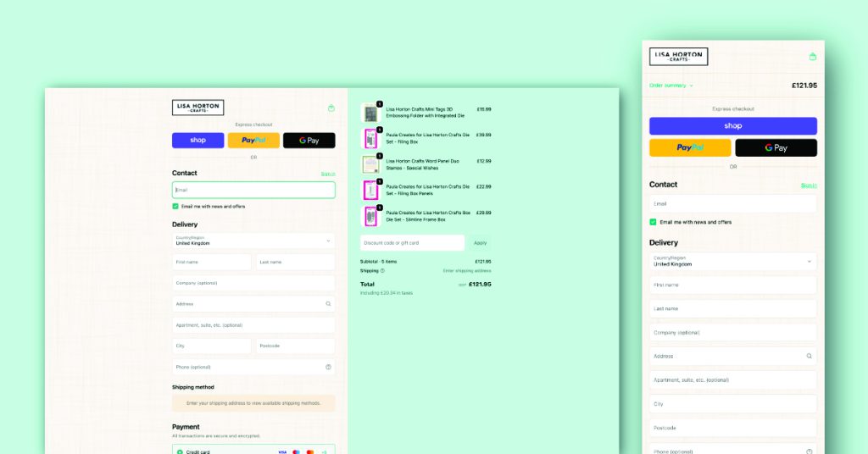Expand Order summary in mobile checkout
Image resolution: width=868 pixels, height=454 pixels.
point(671,86)
